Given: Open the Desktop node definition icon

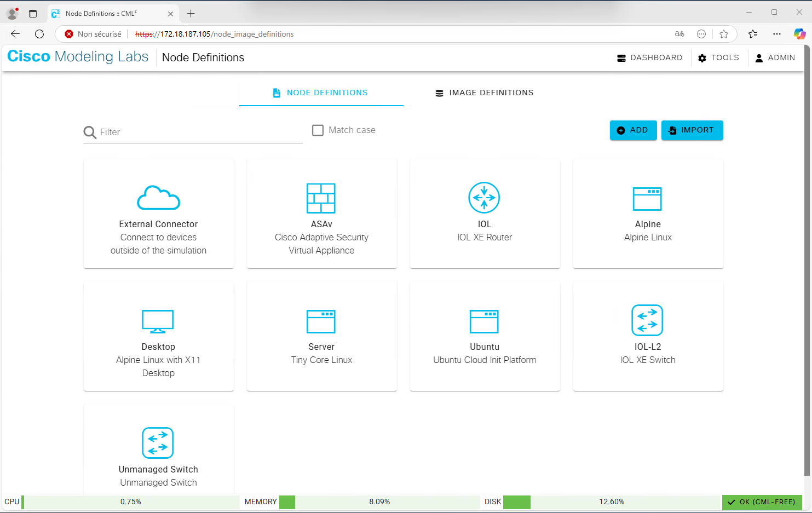Looking at the screenshot, I should click(158, 321).
